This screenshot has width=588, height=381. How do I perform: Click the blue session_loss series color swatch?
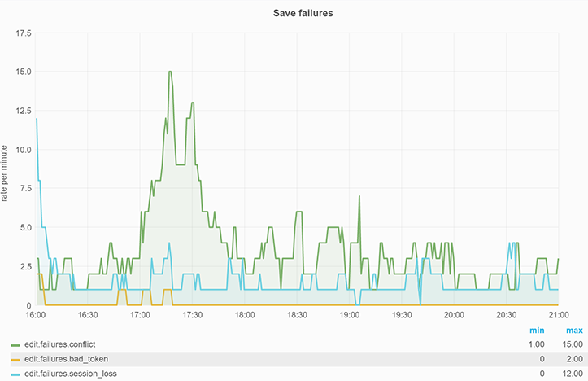click(15, 374)
